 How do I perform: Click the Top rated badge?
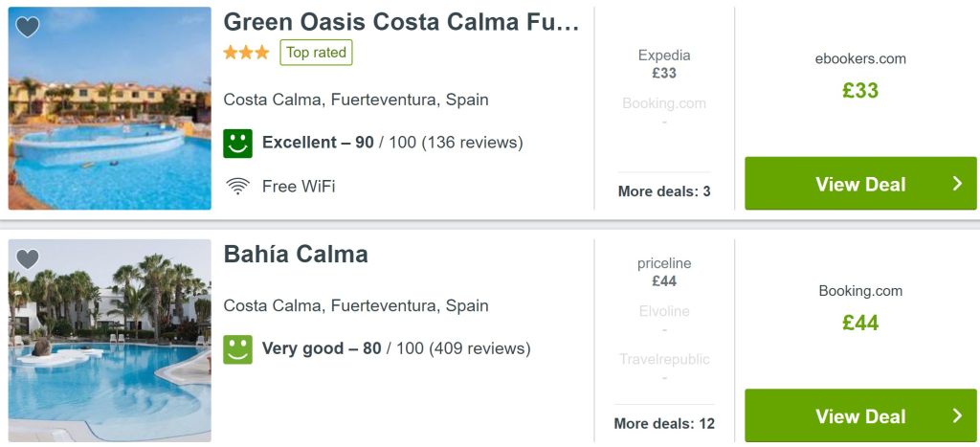[316, 53]
